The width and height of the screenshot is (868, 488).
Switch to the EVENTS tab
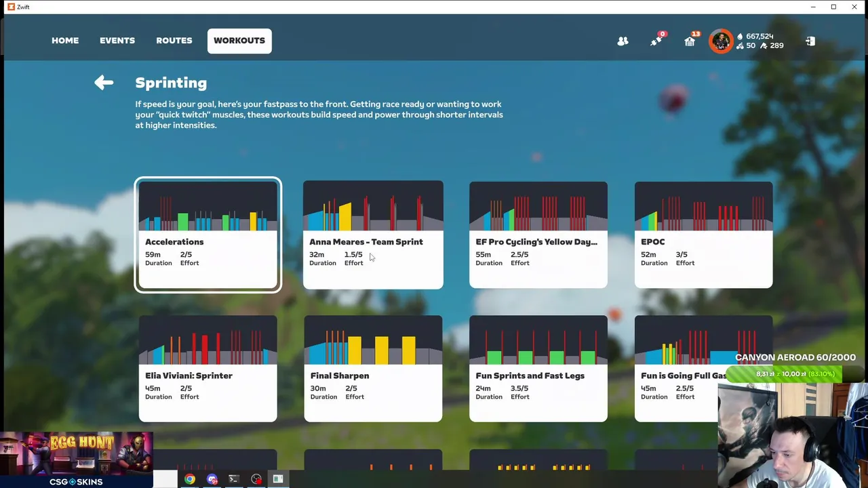117,41
